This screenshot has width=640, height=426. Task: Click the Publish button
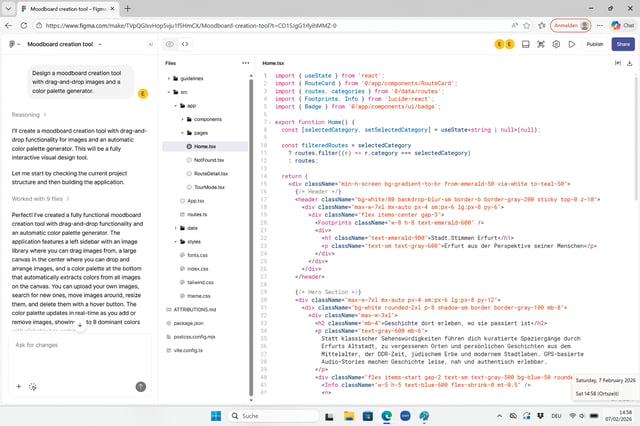[595, 44]
